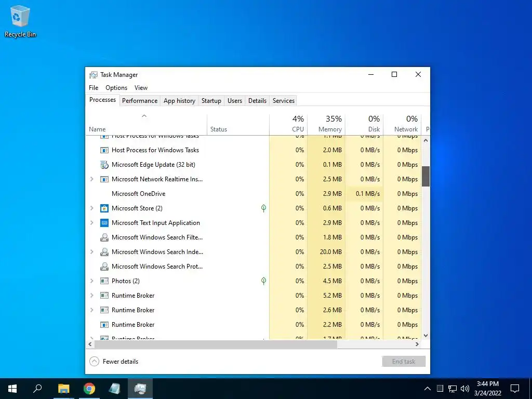This screenshot has width=532, height=399.
Task: Open File Explorer from the taskbar
Action: pos(63,389)
